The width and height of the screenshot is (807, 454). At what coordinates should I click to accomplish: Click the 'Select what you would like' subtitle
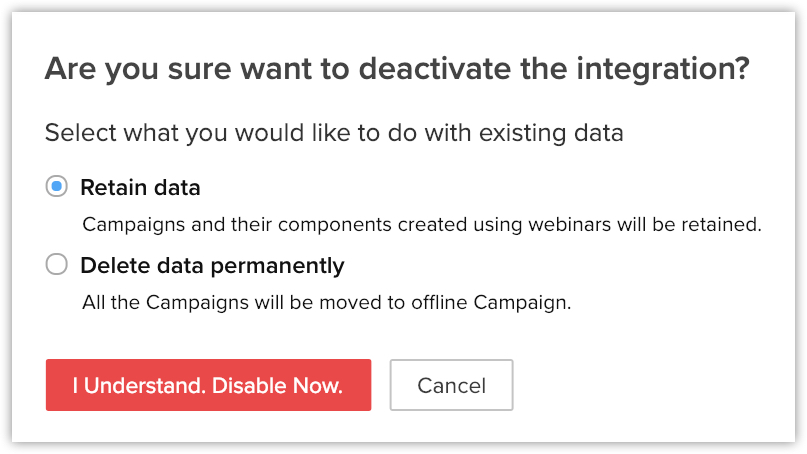[x=334, y=132]
